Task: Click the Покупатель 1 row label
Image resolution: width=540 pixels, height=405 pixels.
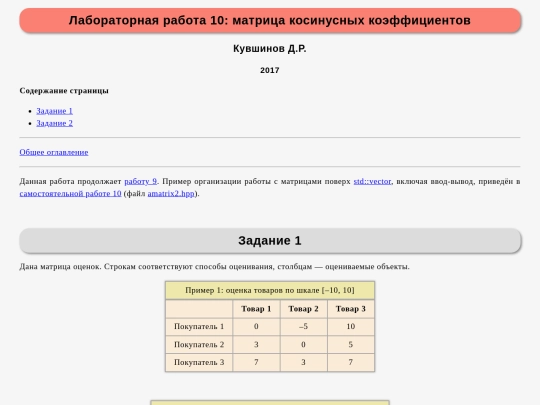Action: pyautogui.click(x=199, y=326)
